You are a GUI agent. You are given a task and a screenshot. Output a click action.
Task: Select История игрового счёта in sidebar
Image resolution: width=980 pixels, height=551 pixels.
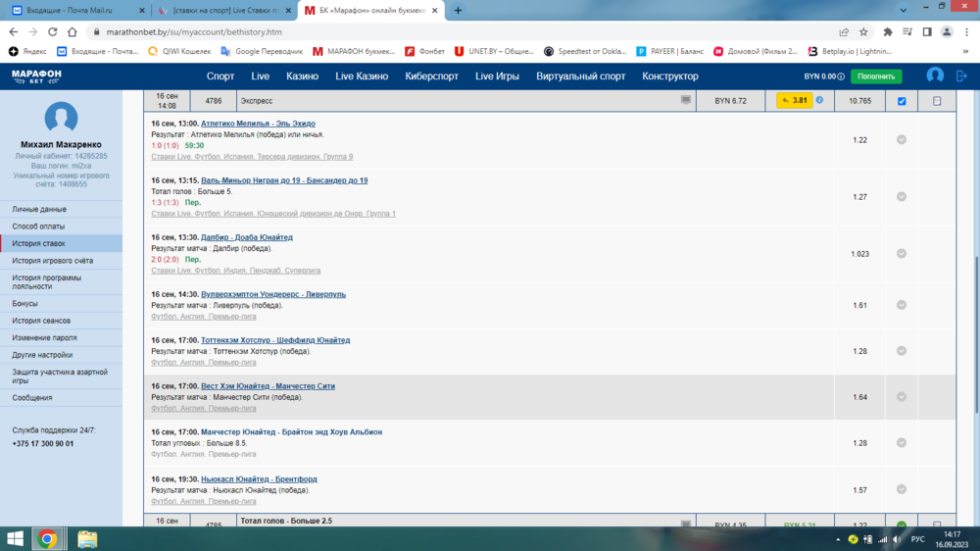pyautogui.click(x=53, y=261)
